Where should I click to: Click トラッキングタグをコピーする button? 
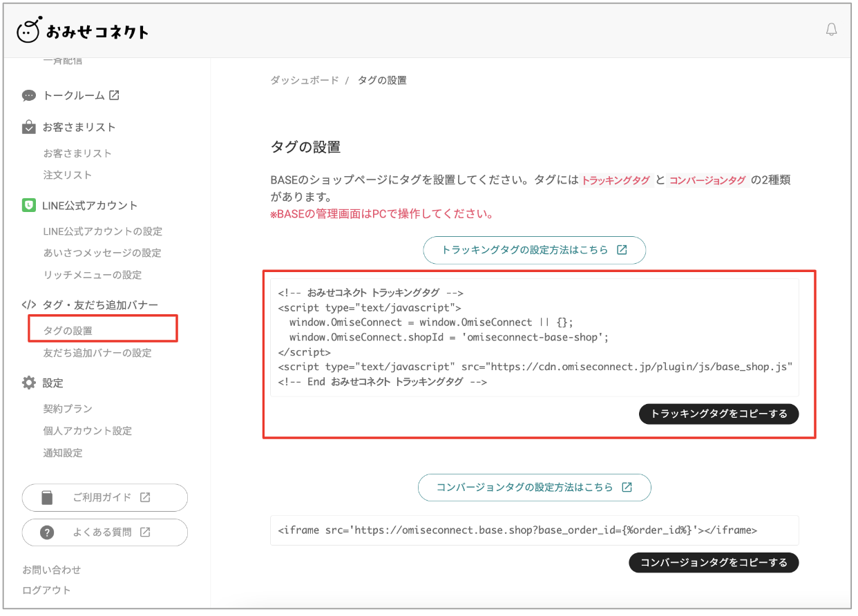(x=719, y=414)
